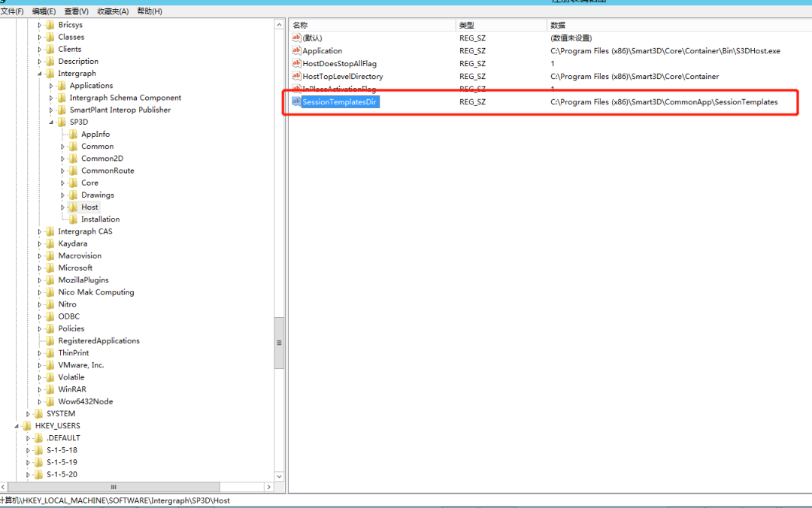Open the 收藏夹(A) menu
This screenshot has height=508, width=812.
coord(112,11)
